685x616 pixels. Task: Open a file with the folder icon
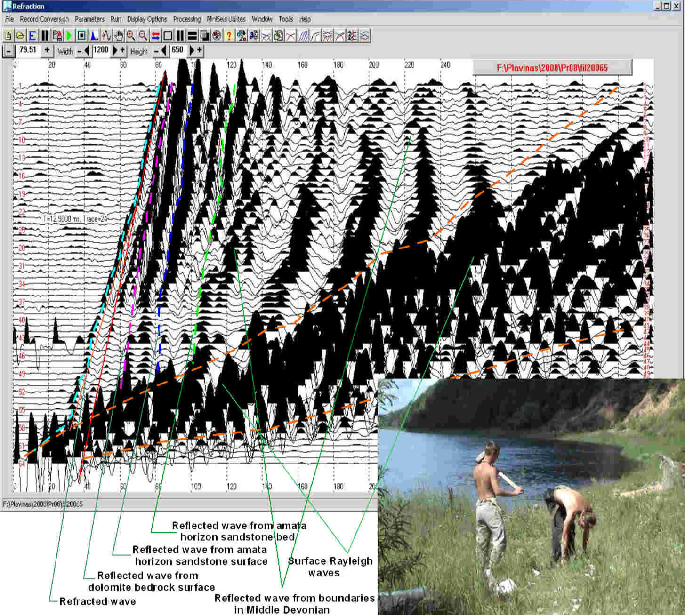point(20,36)
